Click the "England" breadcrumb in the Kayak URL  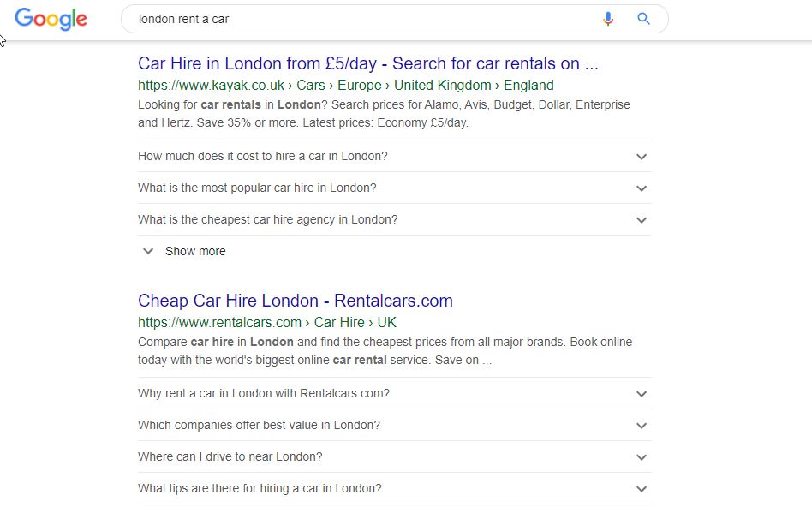click(x=528, y=86)
